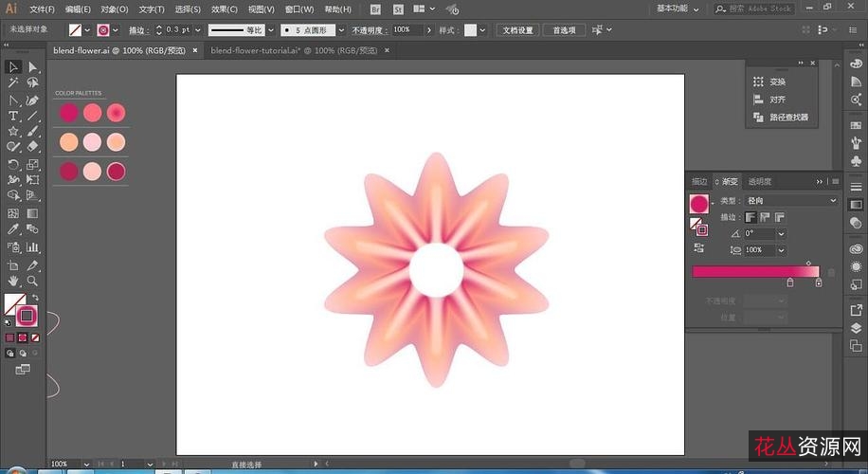Open the 窗口(W) menu

tap(299, 9)
